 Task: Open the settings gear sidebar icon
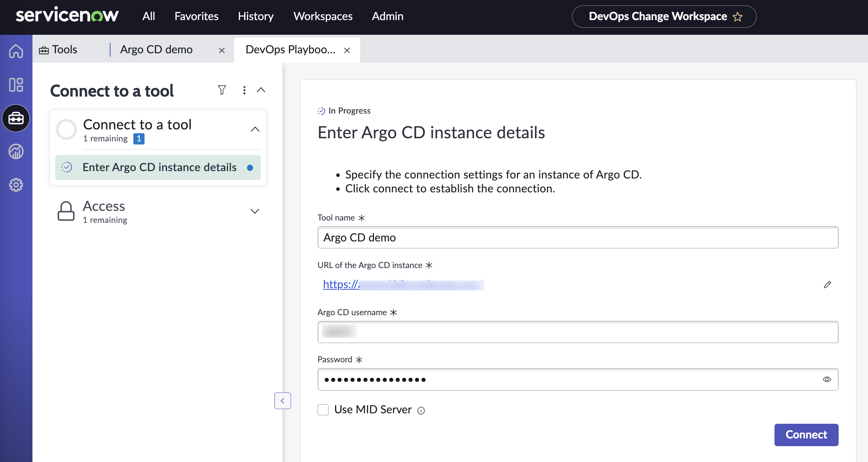point(16,185)
